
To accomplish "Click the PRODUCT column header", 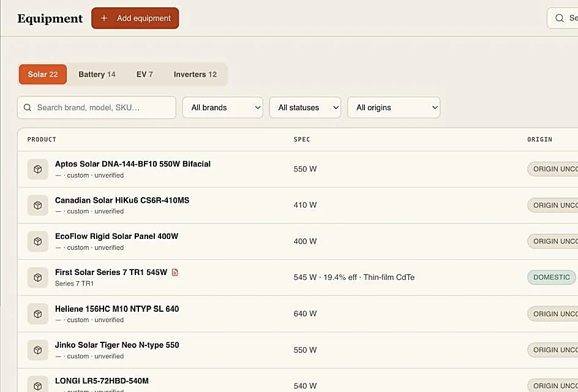I will point(42,140).
